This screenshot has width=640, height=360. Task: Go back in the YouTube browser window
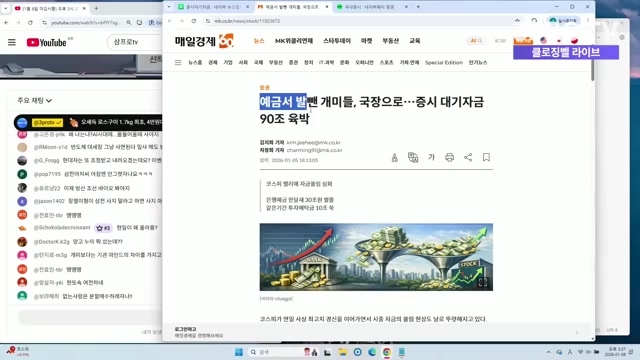click(7, 23)
